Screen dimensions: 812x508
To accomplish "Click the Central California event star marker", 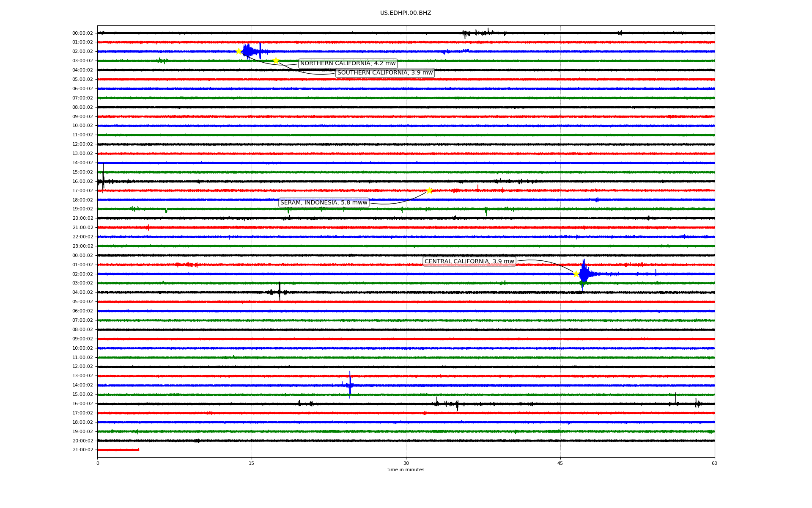I will pos(576,274).
